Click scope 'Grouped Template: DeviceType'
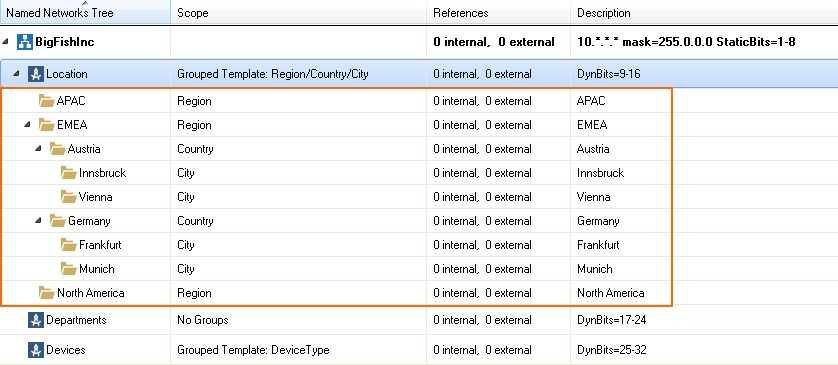 253,351
